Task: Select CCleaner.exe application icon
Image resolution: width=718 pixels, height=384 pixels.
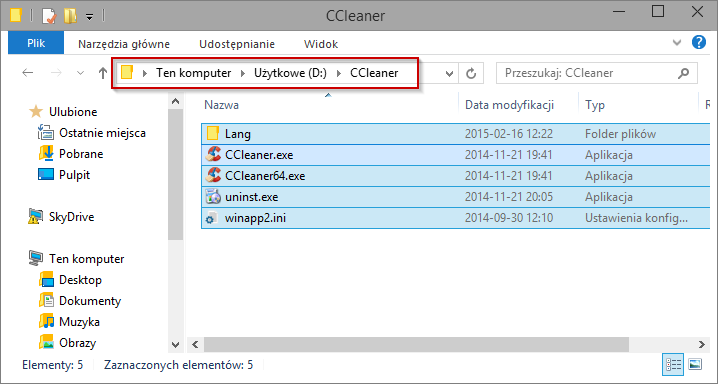Action: (213, 155)
